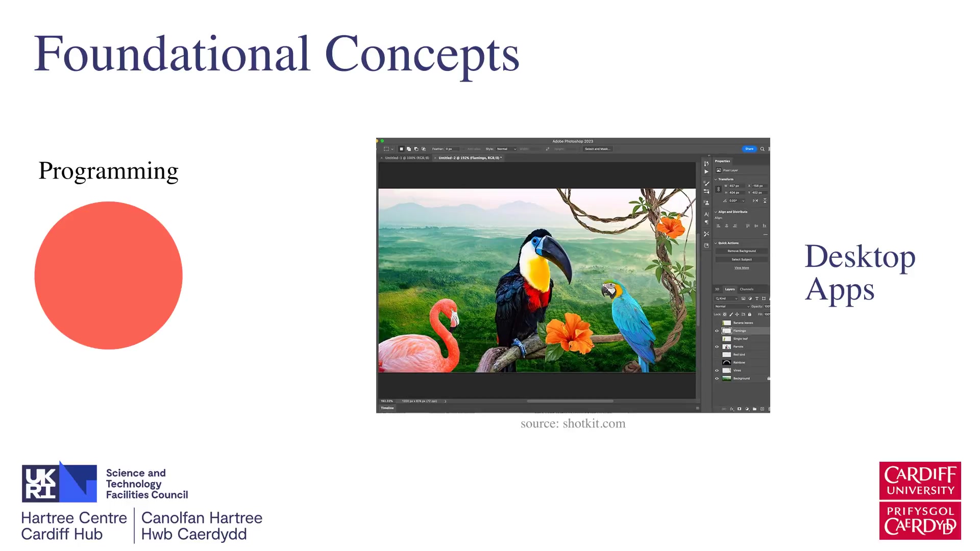Open the Character panel icon
The image size is (980, 551).
pos(706,214)
